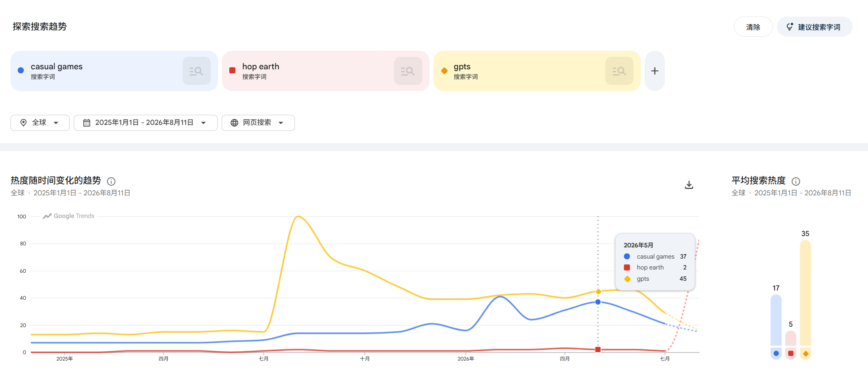Click the 2025年 x-axis label
Image resolution: width=868 pixels, height=371 pixels.
point(64,359)
